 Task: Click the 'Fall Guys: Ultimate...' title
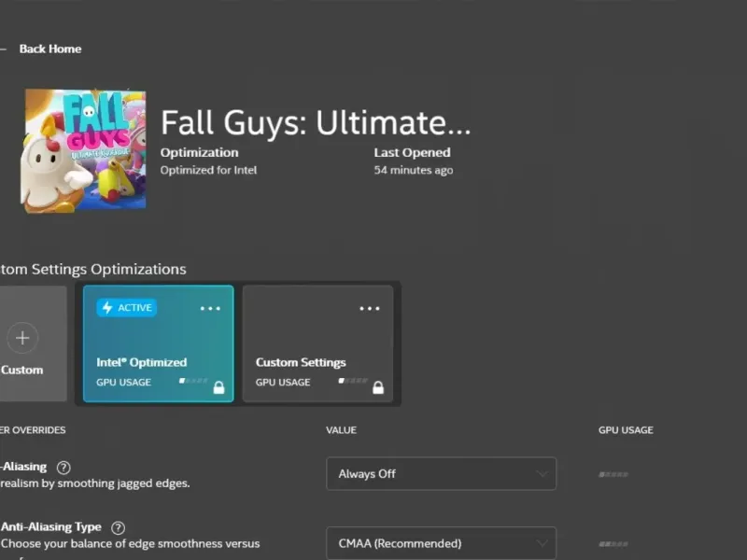coord(316,122)
